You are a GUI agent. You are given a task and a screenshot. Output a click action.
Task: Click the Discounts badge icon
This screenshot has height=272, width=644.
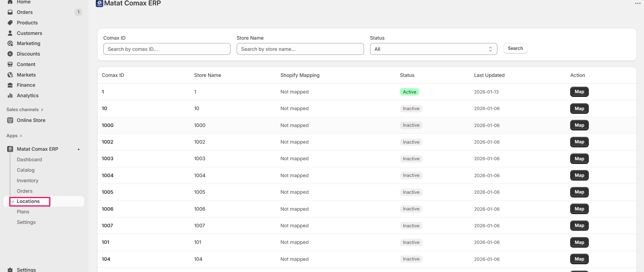10,54
